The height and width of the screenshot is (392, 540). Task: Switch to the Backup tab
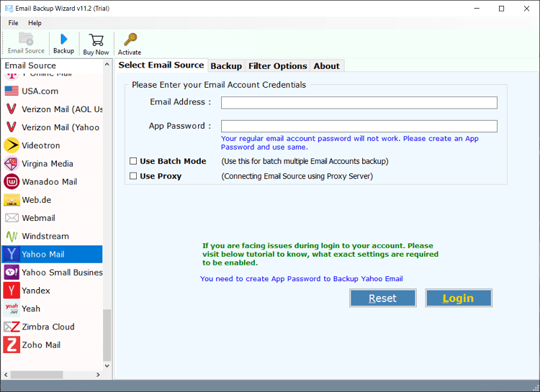(226, 65)
